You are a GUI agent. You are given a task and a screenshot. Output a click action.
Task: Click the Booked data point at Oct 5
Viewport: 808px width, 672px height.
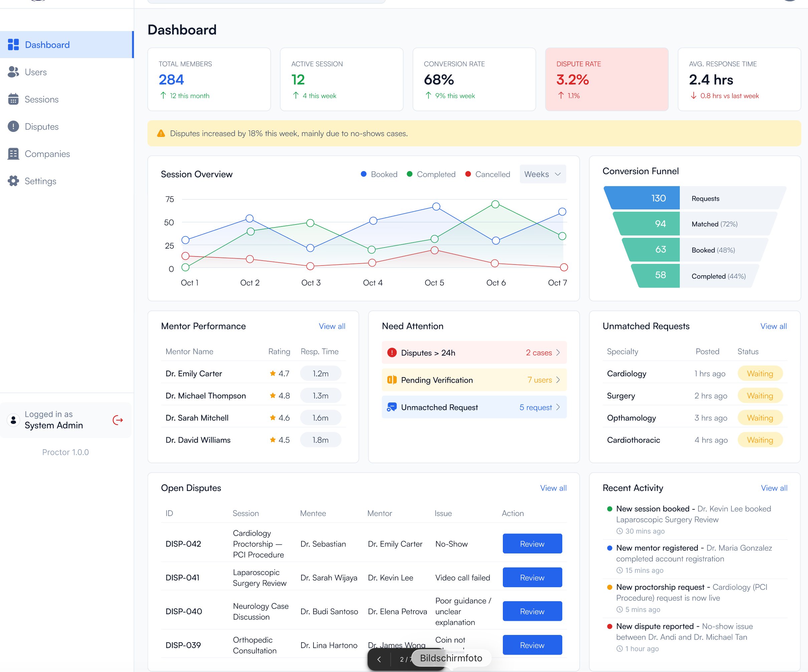(436, 207)
